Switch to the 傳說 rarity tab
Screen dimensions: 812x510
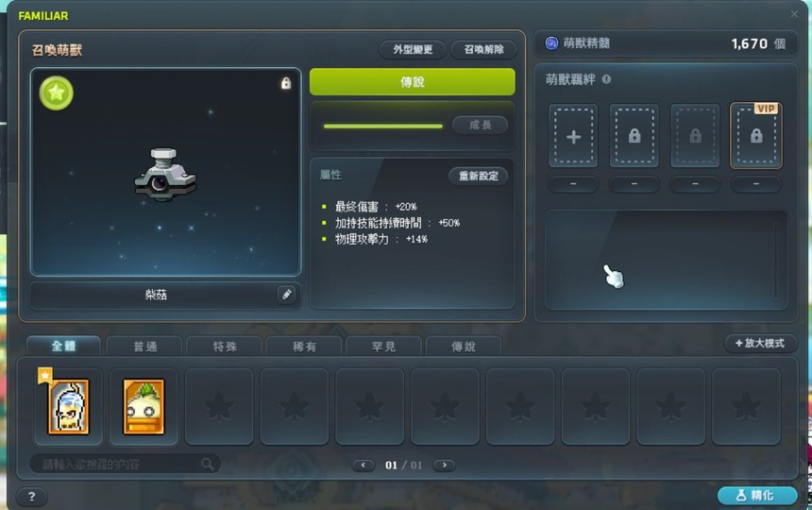pyautogui.click(x=463, y=347)
